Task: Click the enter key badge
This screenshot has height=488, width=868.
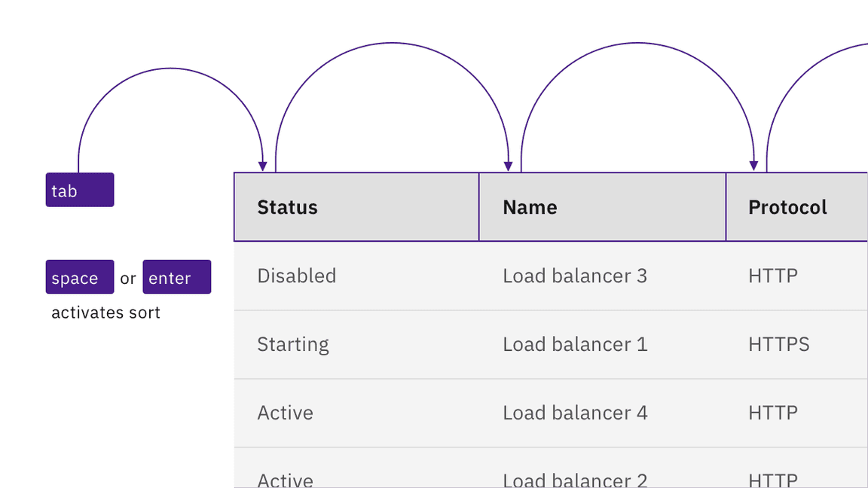Action: point(176,277)
